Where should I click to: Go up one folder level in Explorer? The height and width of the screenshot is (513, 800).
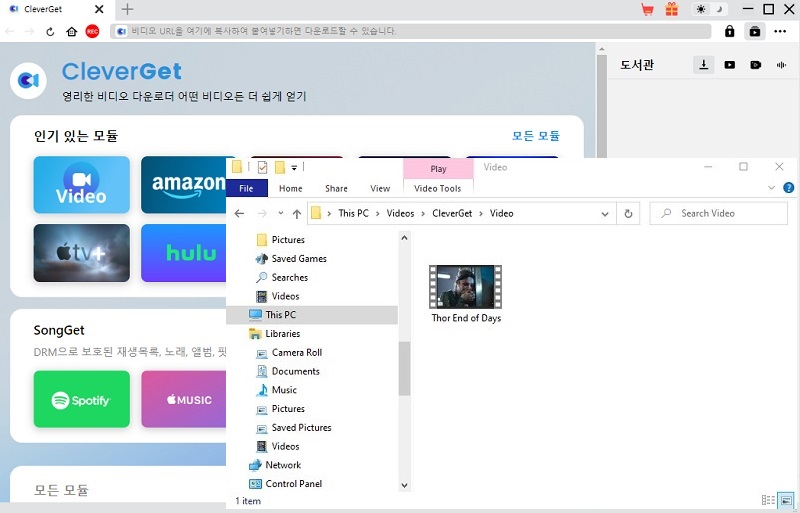click(x=296, y=214)
